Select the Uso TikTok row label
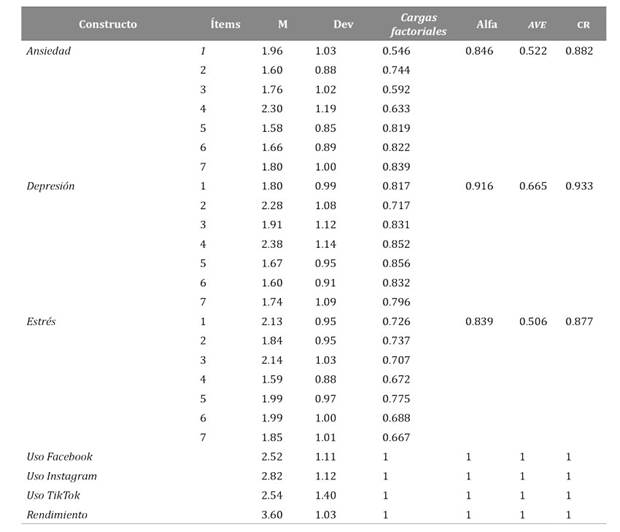Screen dimensions: 620x532 pyautogui.click(x=54, y=495)
